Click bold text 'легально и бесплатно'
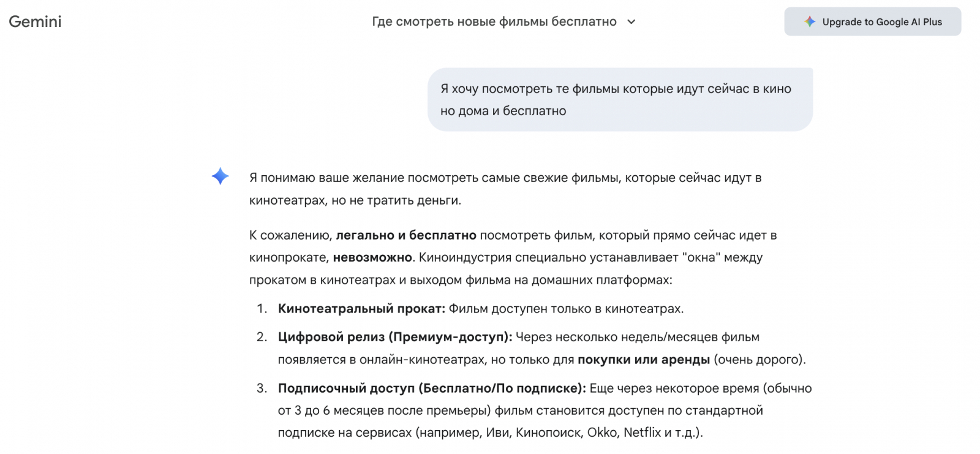Screen dimensions: 980x454 (x=405, y=235)
